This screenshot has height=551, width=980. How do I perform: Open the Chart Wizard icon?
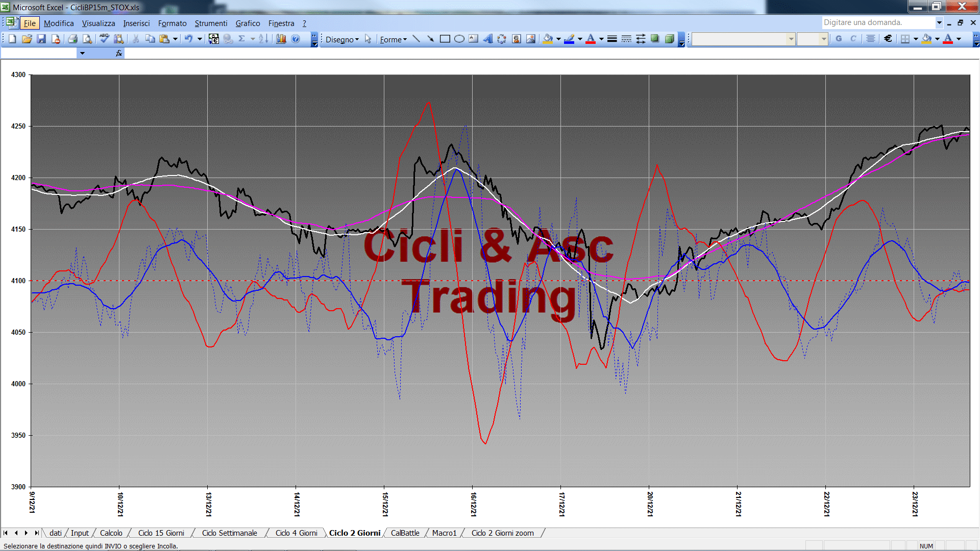pos(281,39)
